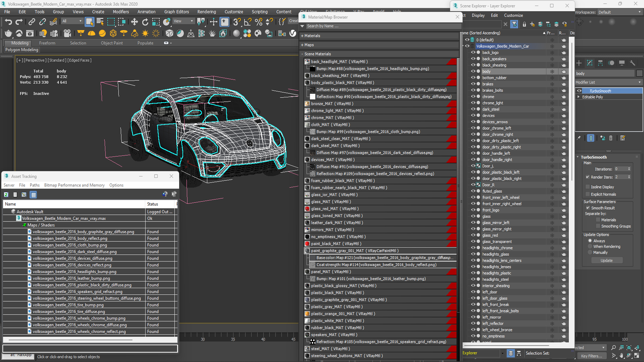
Task: Click Remove modifier trash icon
Action: tap(611, 138)
